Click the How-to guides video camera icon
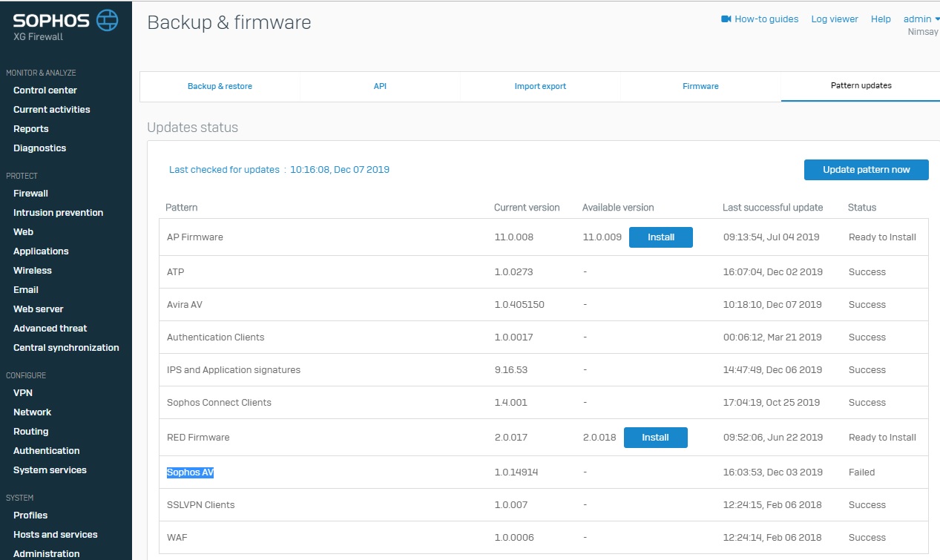 [726, 19]
